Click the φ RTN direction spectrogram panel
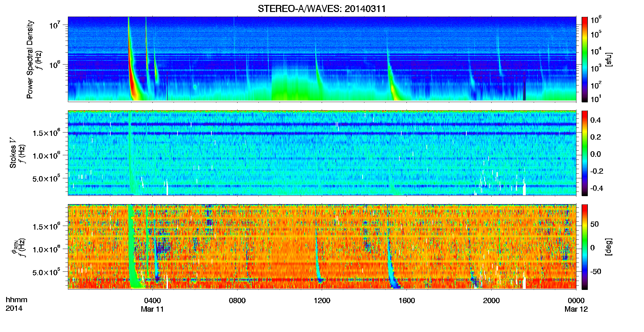This screenshot has width=644, height=332. coord(322,247)
